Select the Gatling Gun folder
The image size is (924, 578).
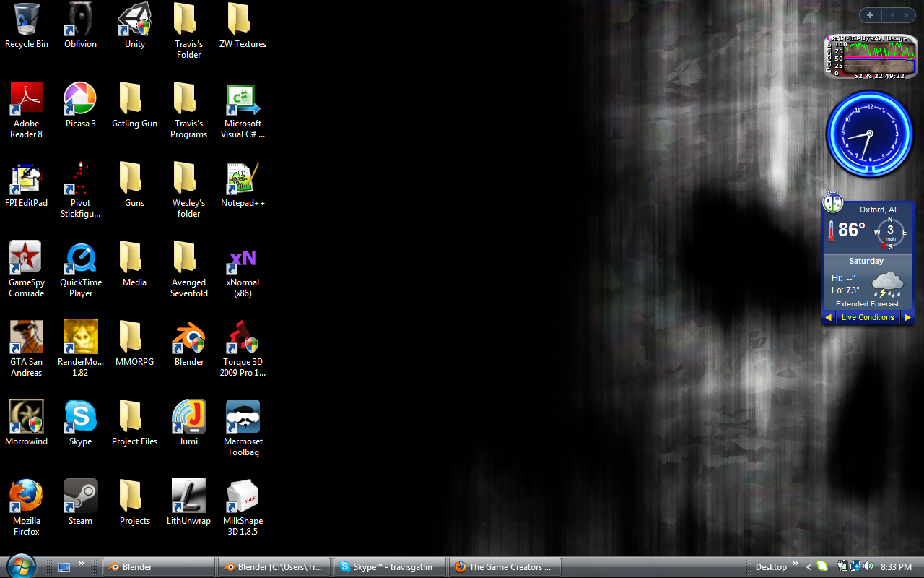[x=134, y=105]
